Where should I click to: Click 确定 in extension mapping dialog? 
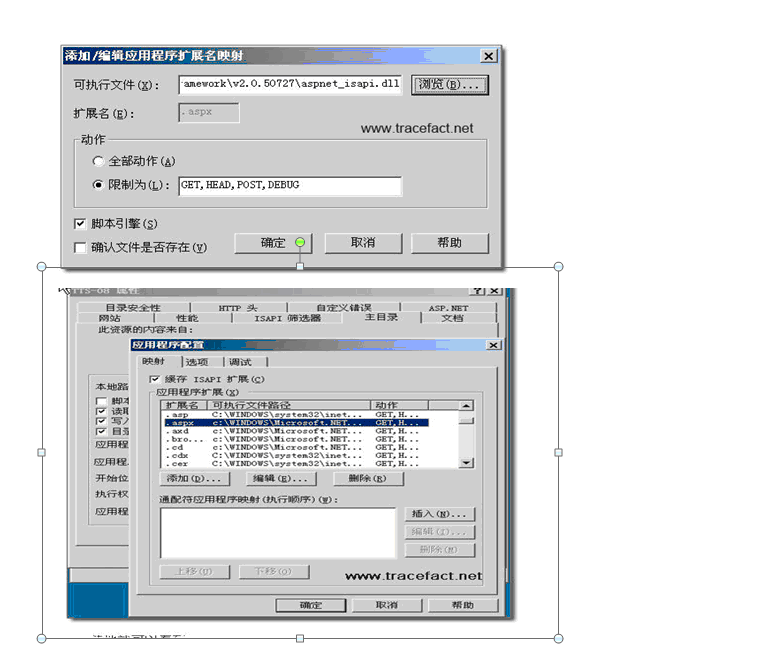pyautogui.click(x=273, y=243)
